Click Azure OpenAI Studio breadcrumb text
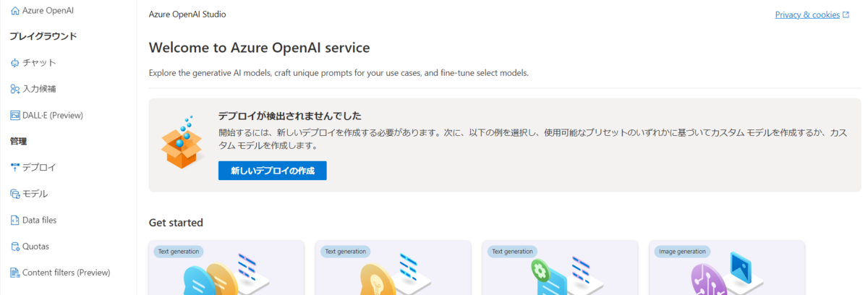This screenshot has width=868, height=295. tap(187, 14)
